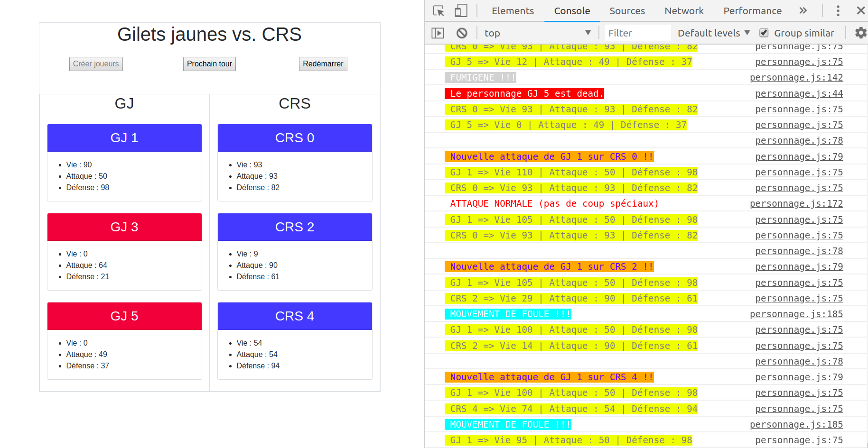
Task: Close the DevTools panel
Action: [x=860, y=11]
